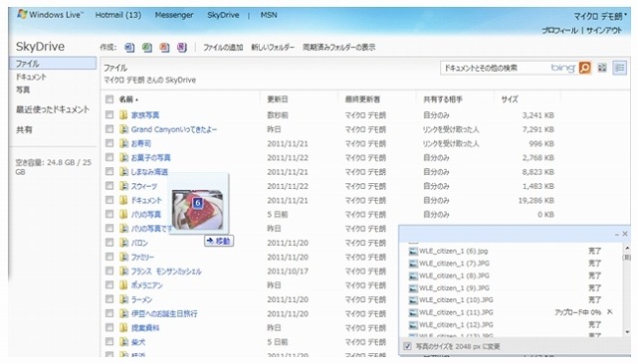Check the 柴犬 row checkbox
Screen dimensions: 637x364
point(109,342)
